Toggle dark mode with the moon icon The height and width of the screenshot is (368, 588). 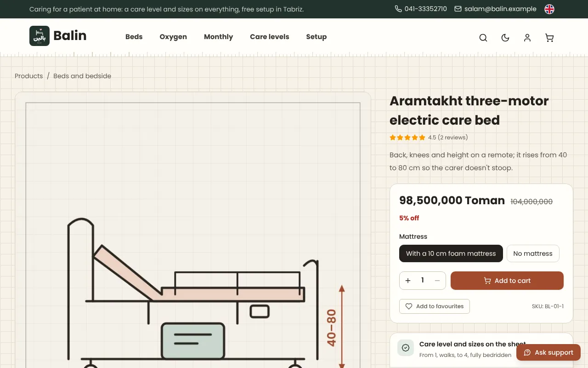coord(505,38)
